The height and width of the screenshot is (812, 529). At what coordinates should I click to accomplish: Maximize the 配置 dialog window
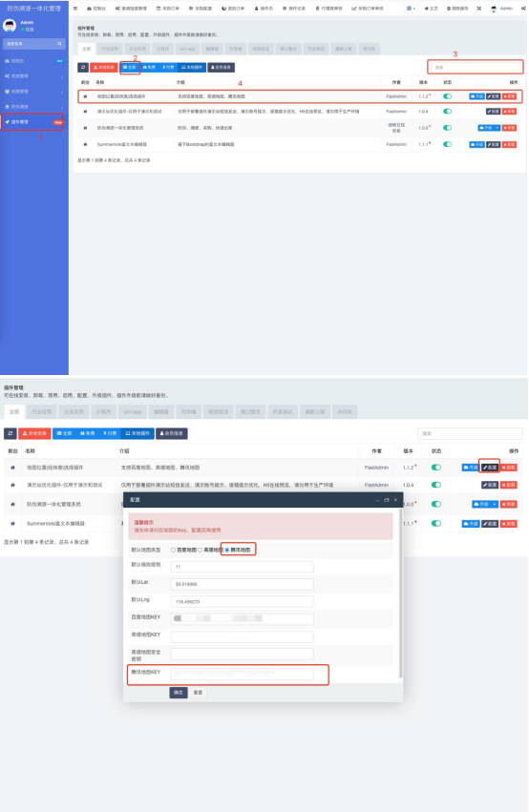[386, 500]
